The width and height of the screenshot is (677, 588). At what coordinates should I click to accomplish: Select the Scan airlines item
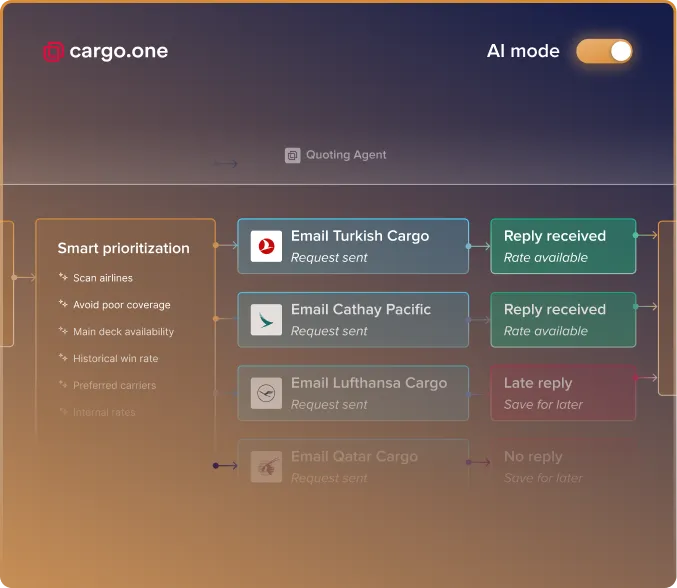(103, 278)
